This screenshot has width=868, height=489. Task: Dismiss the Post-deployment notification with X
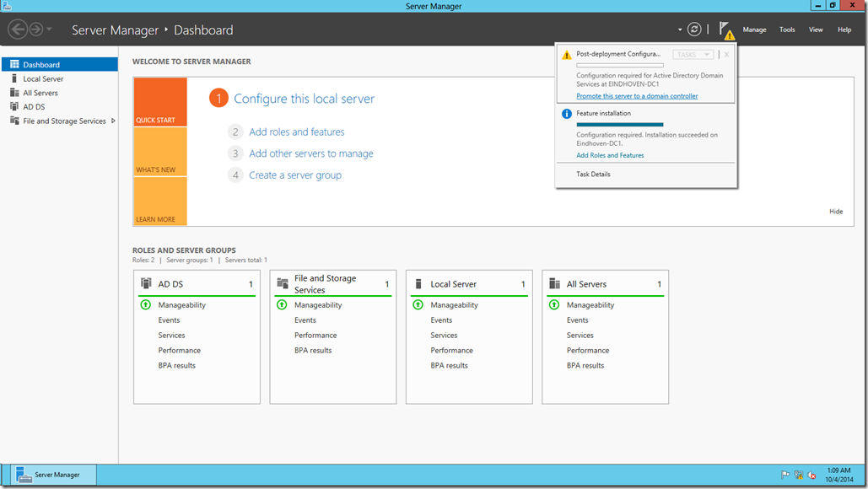click(x=726, y=55)
